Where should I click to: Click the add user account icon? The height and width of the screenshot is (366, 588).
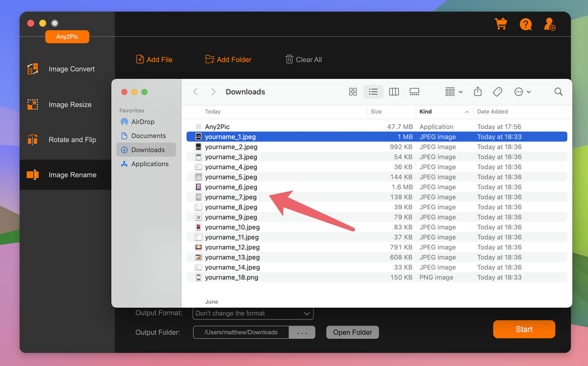pyautogui.click(x=550, y=24)
